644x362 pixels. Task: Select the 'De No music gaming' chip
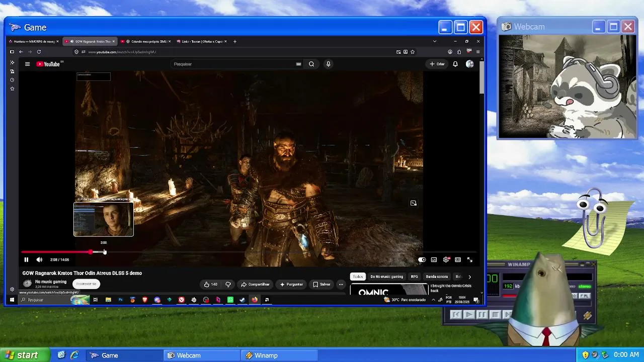tap(387, 277)
